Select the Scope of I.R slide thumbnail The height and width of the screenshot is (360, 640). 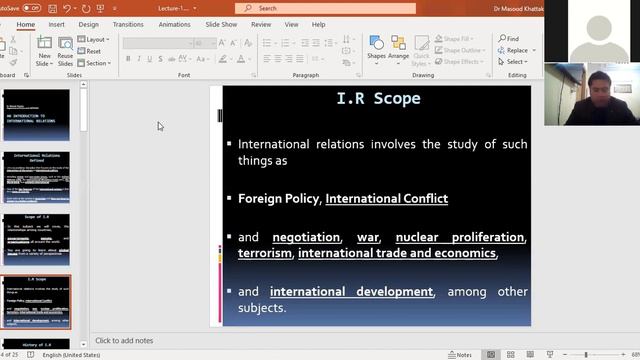tap(37, 240)
